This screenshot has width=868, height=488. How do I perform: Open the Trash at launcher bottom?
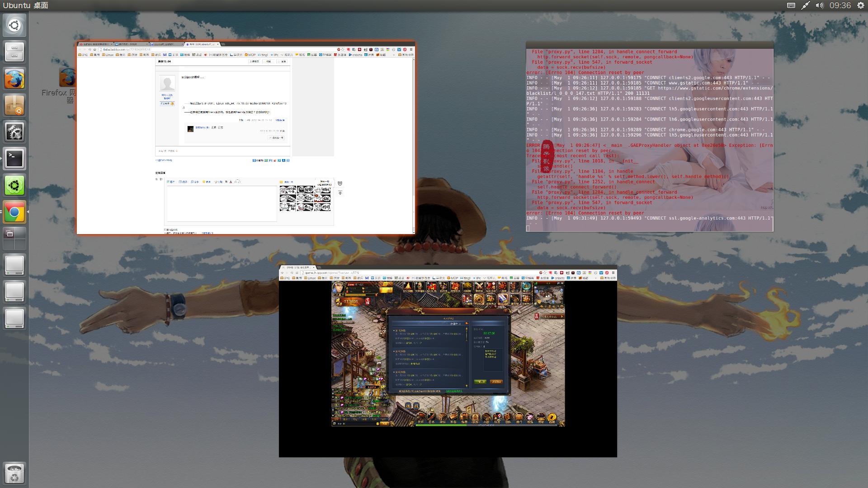(x=14, y=473)
